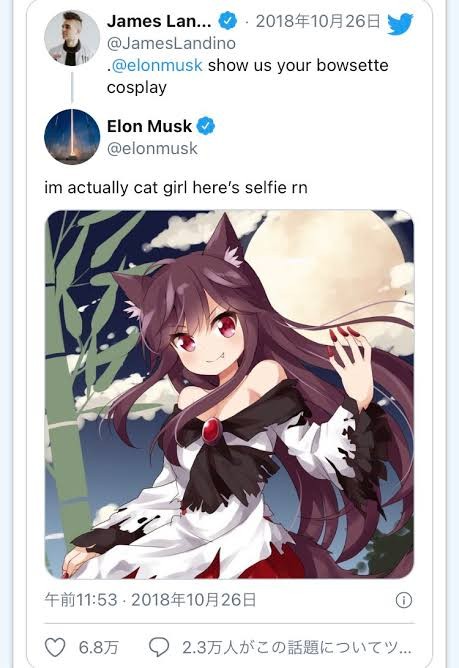Like the tweet with the heart icon

coord(55,648)
